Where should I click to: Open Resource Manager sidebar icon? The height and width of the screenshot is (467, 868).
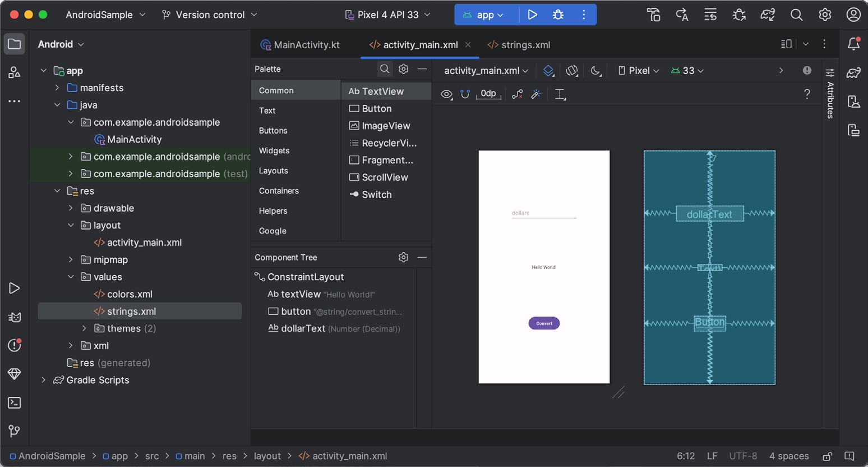pos(14,72)
